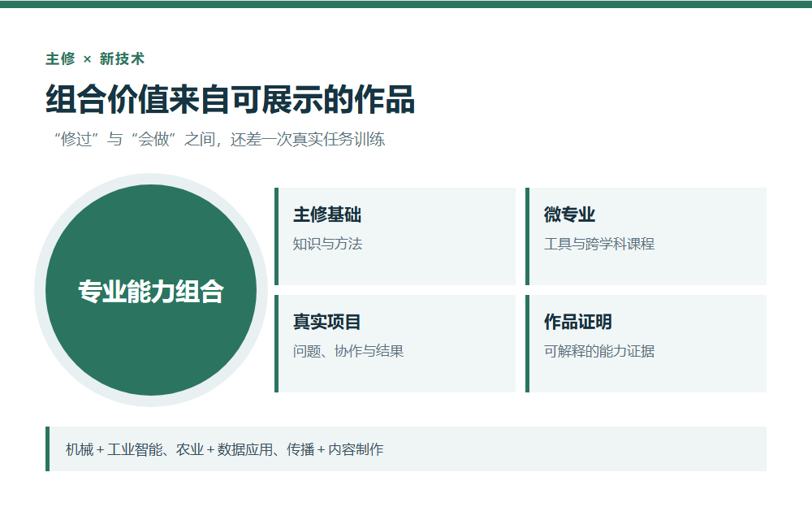The height and width of the screenshot is (507, 812).
Task: Click the 微专业 card heading
Action: pyautogui.click(x=570, y=214)
